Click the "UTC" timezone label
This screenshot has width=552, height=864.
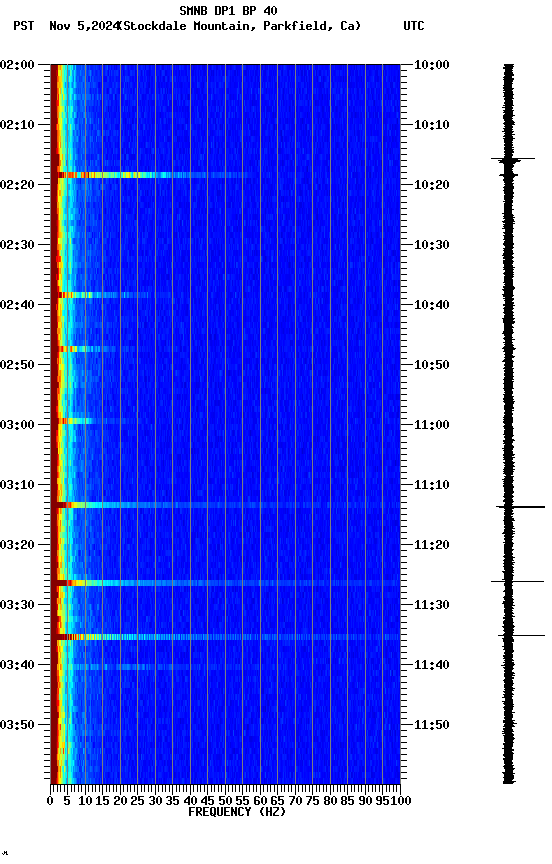click(414, 26)
